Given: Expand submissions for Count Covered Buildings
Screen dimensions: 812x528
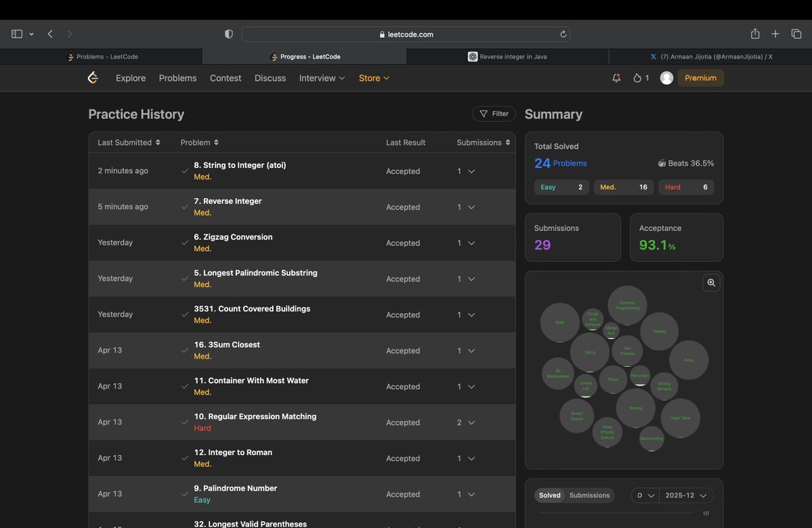Looking at the screenshot, I should coord(471,315).
